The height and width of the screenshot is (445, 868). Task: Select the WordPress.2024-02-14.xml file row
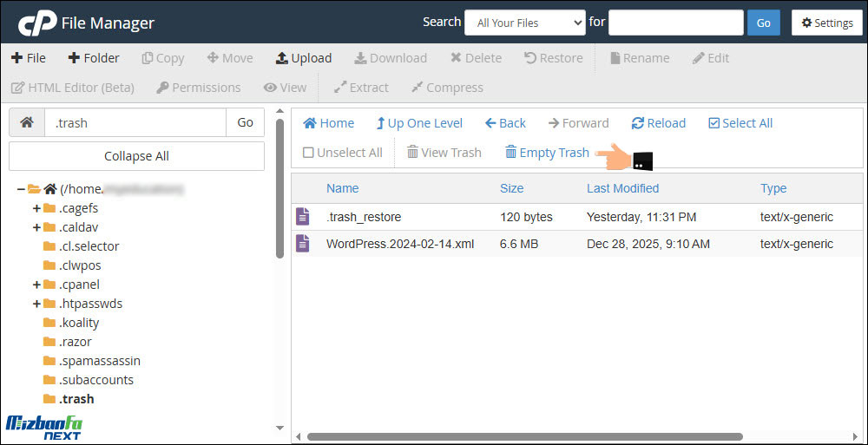pos(400,244)
